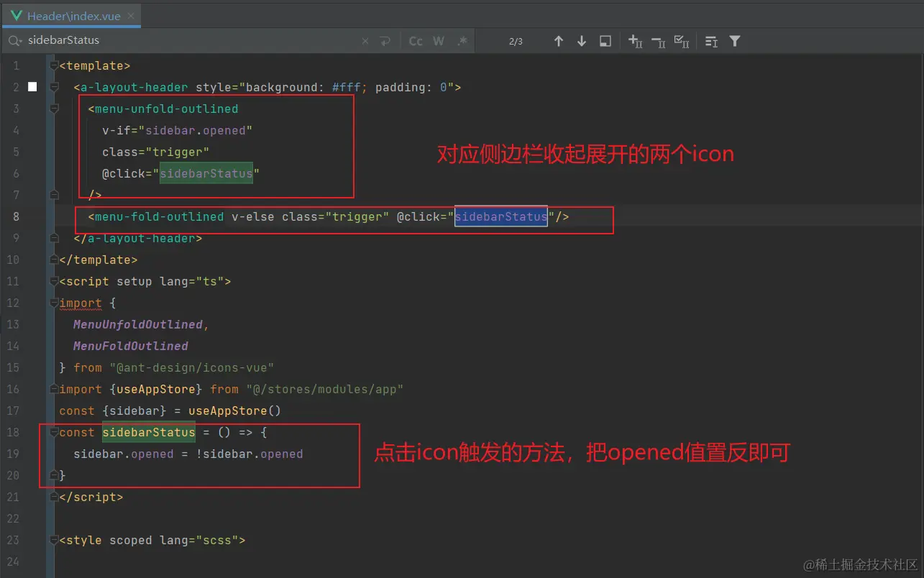
Task: Click v-if="sidebar.opened" attribute
Action: 178,130
